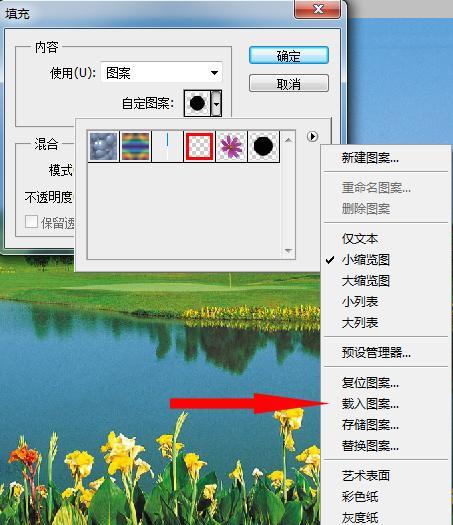Click the pattern list scroll down arrow
453x525 pixels.
click(x=288, y=250)
